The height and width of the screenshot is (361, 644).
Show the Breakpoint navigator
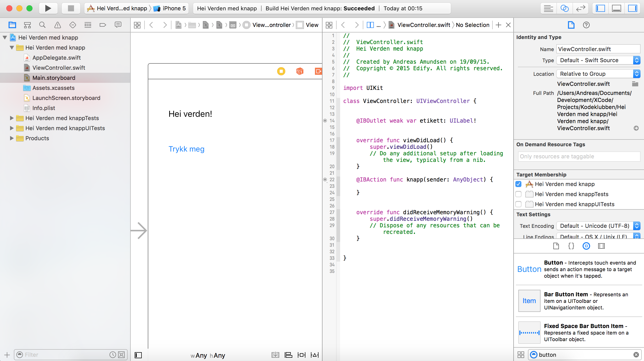point(103,25)
